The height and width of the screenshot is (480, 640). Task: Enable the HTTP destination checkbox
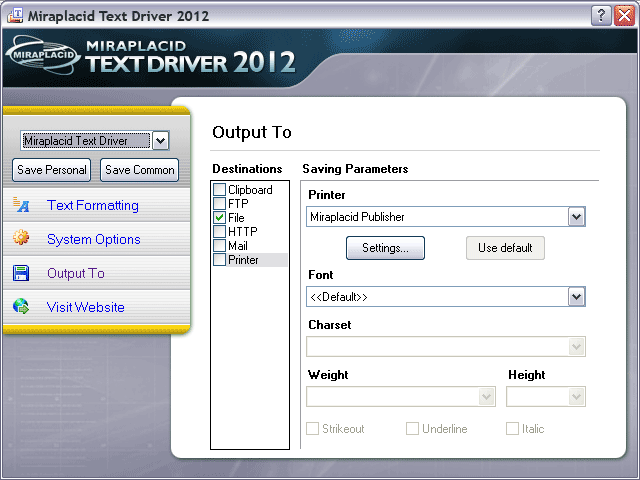click(x=220, y=231)
